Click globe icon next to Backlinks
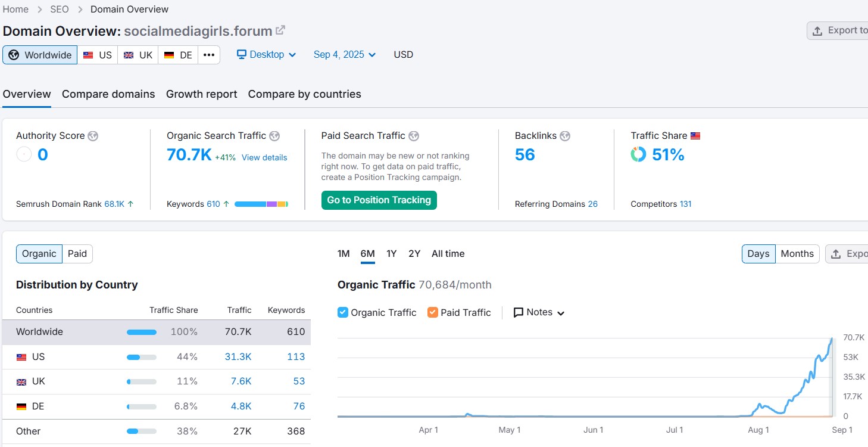The width and height of the screenshot is (868, 447). 565,136
